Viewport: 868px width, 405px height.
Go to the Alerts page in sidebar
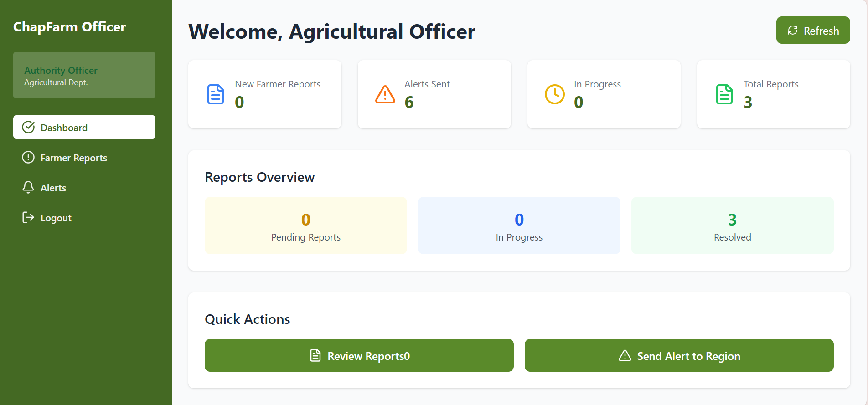(x=53, y=188)
